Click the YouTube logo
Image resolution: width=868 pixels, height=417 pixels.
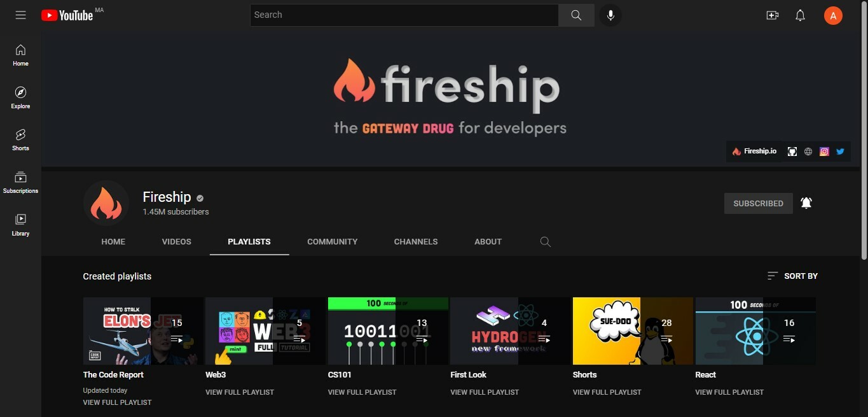[67, 15]
